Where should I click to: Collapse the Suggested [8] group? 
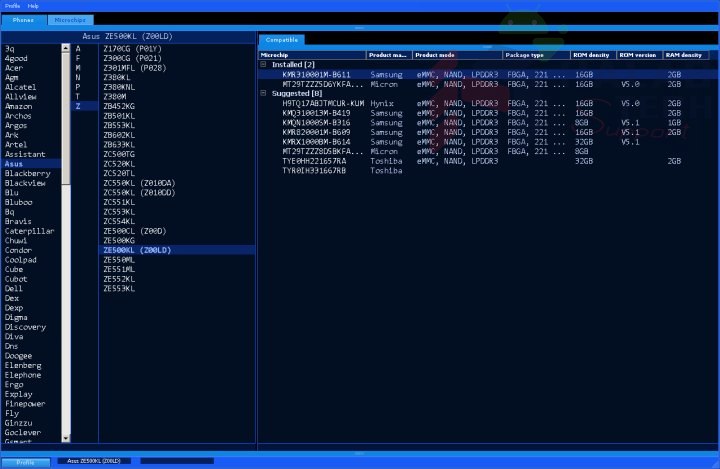pyautogui.click(x=263, y=93)
